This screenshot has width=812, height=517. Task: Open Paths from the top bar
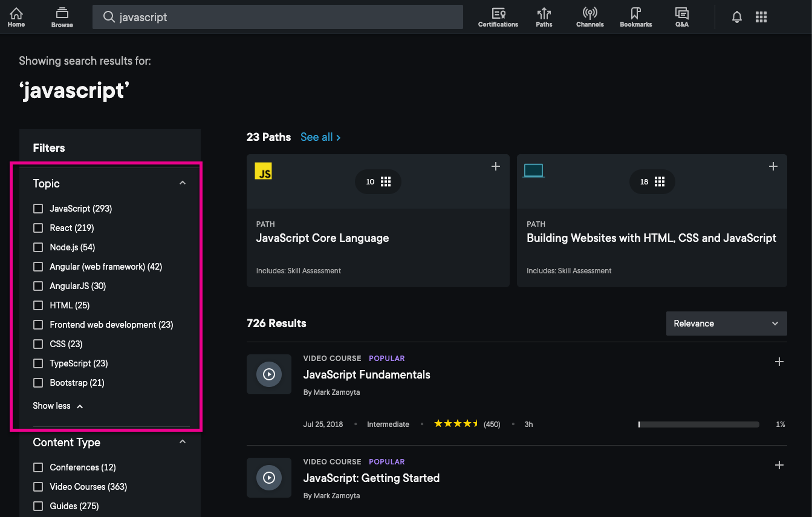coord(544,17)
